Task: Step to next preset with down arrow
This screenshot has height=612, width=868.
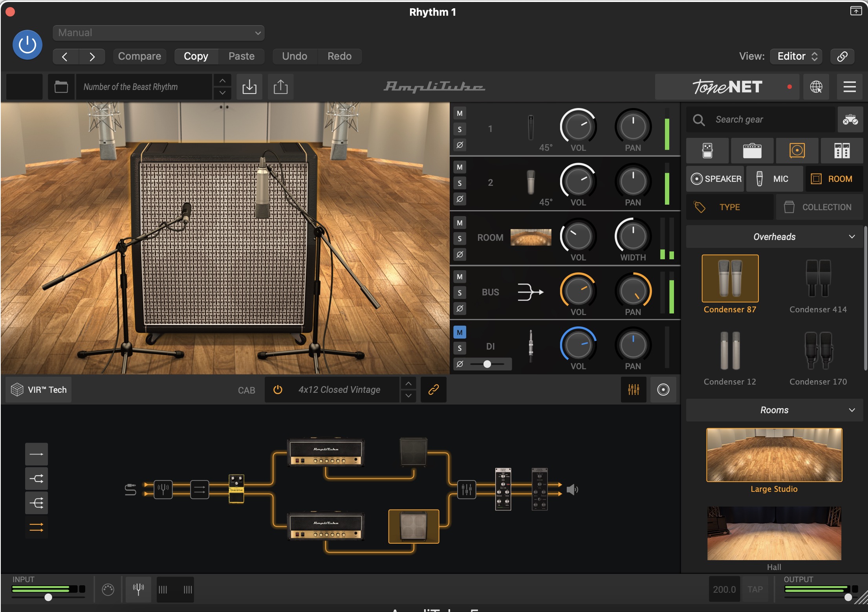Action: point(222,93)
